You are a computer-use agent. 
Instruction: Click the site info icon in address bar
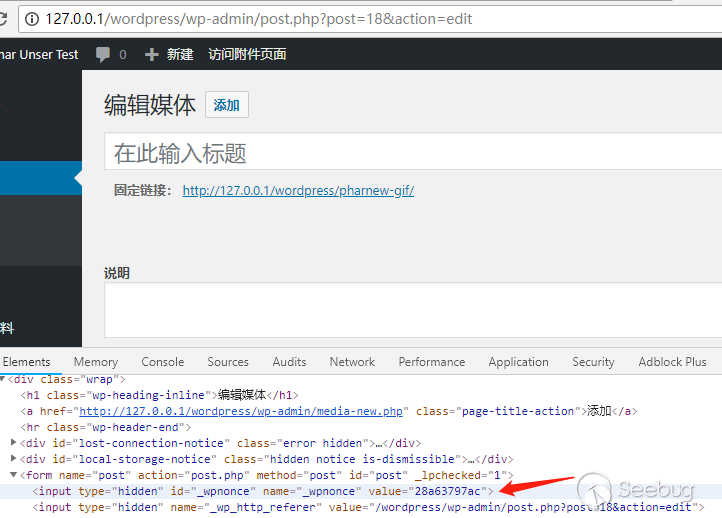(32, 19)
